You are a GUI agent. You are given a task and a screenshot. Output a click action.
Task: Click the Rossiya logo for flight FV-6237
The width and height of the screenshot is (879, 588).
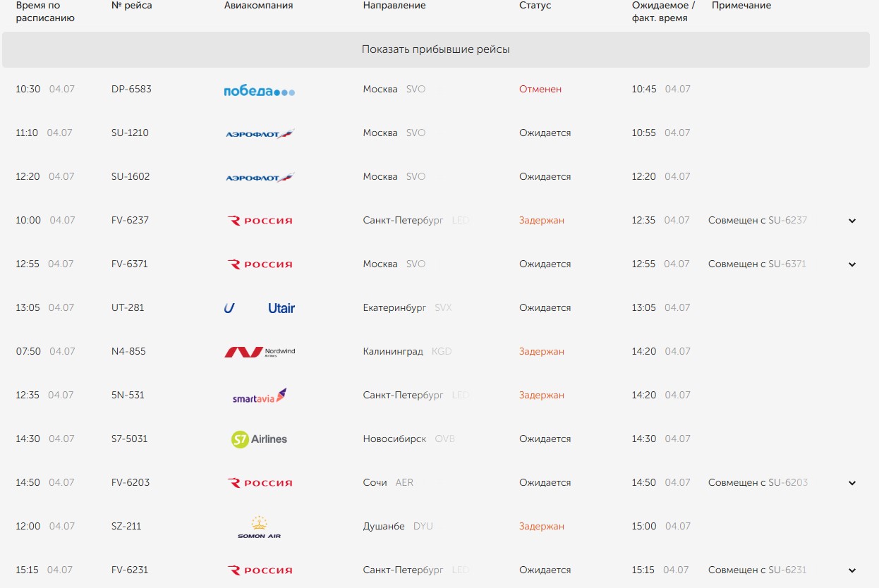(x=259, y=221)
